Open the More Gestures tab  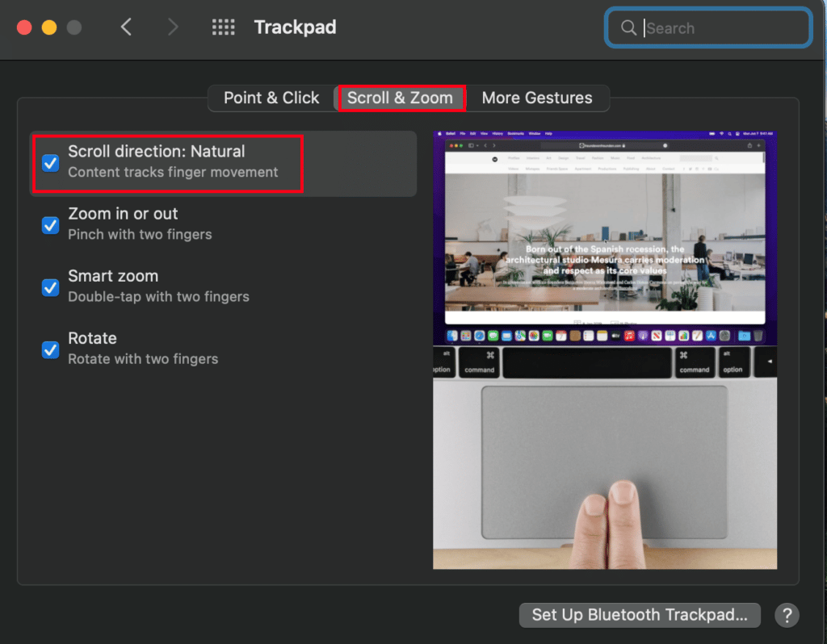pyautogui.click(x=538, y=98)
